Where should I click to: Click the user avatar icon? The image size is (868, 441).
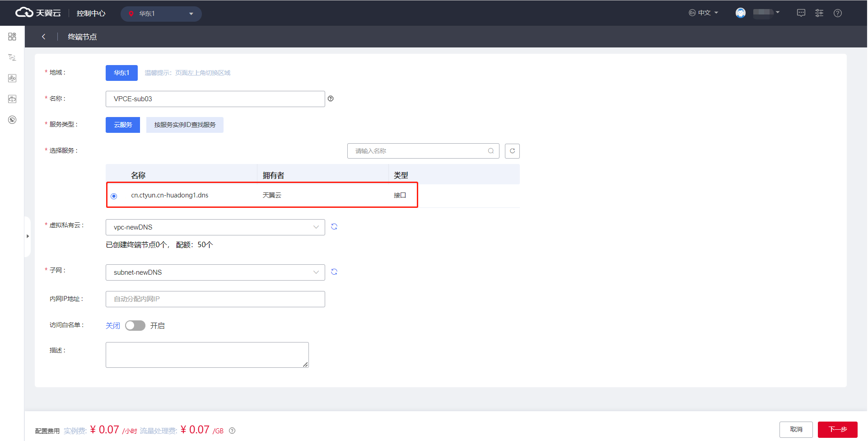point(741,13)
